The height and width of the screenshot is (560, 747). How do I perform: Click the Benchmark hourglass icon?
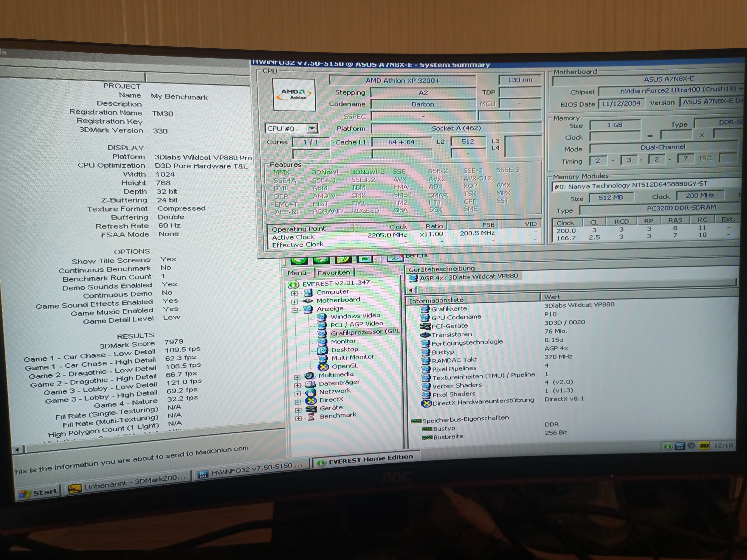pos(311,417)
